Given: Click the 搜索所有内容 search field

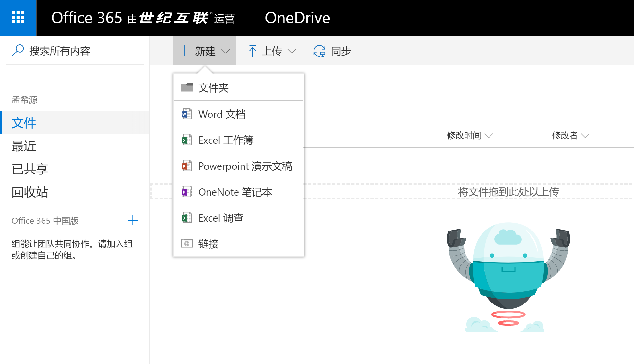Looking at the screenshot, I should [74, 51].
